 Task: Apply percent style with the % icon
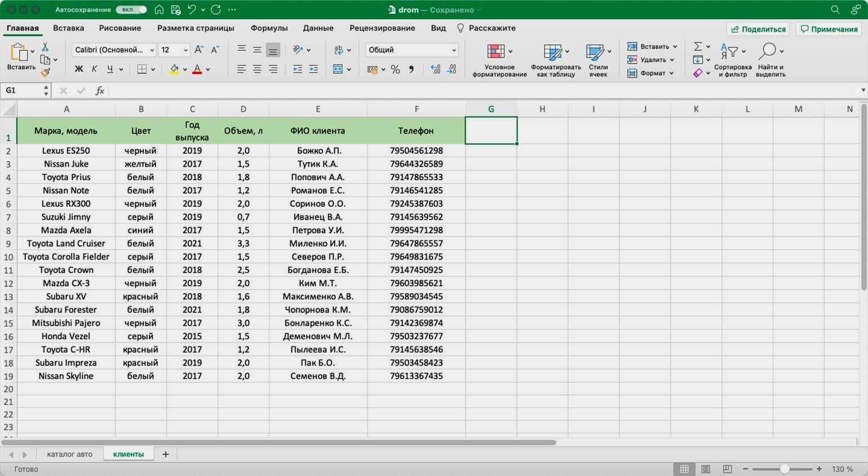[x=395, y=69]
